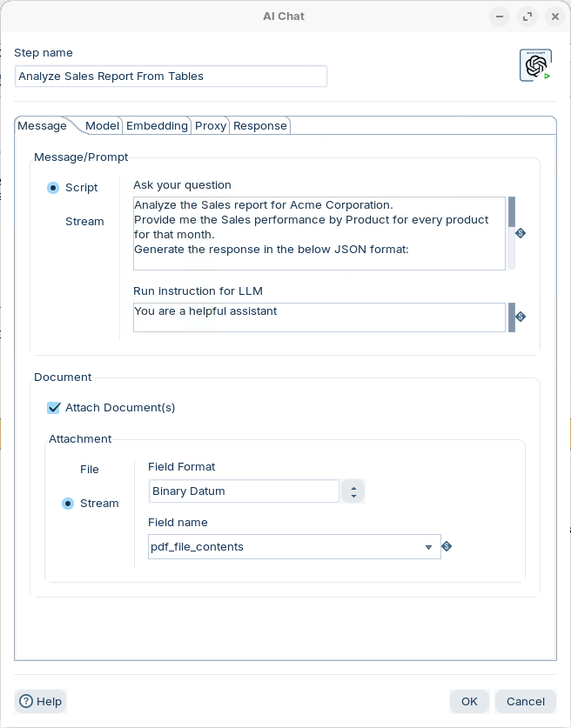The image size is (571, 728).
Task: Click the Binary Datum combo box
Action: tap(244, 491)
